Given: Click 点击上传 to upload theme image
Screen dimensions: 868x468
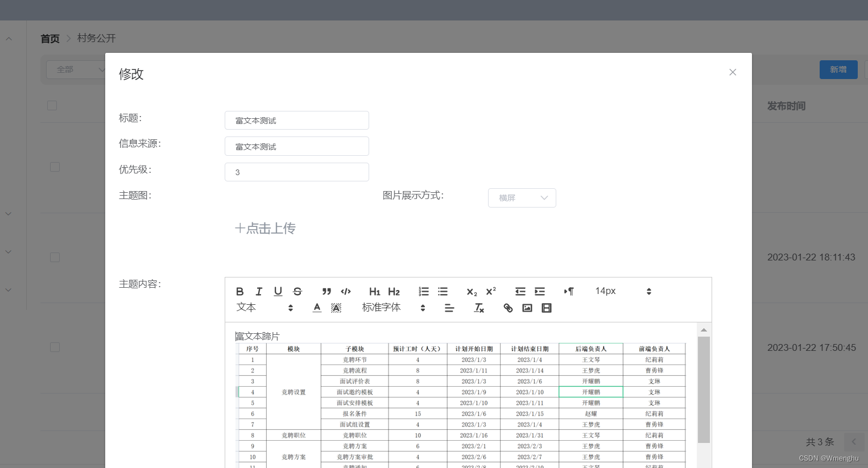Looking at the screenshot, I should click(x=265, y=229).
